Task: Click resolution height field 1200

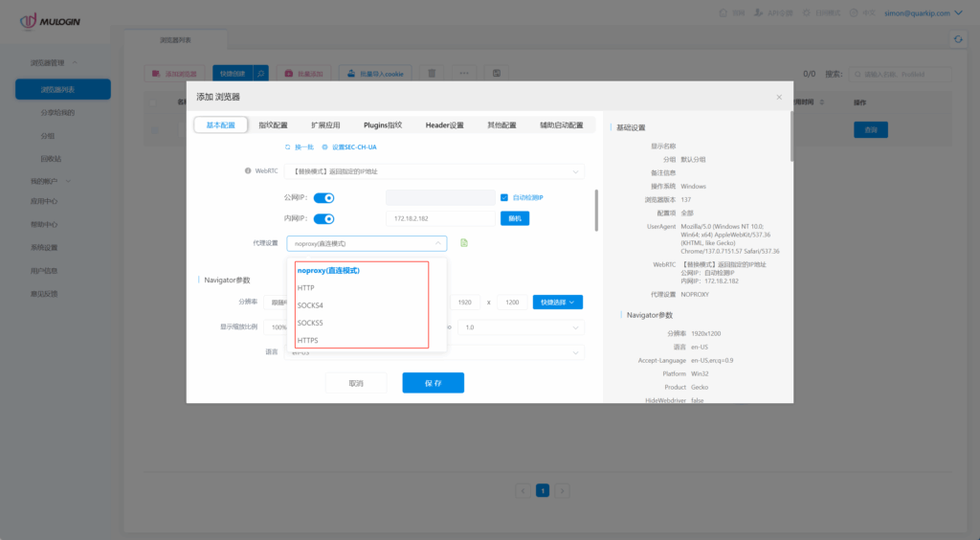Action: (x=512, y=302)
